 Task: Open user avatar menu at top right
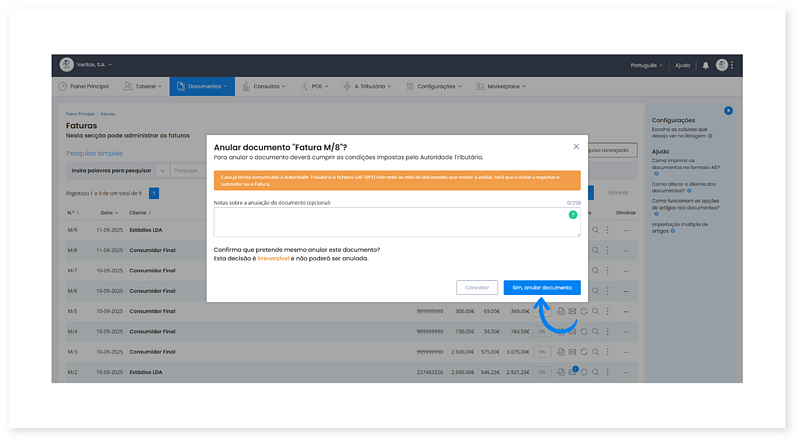723,65
